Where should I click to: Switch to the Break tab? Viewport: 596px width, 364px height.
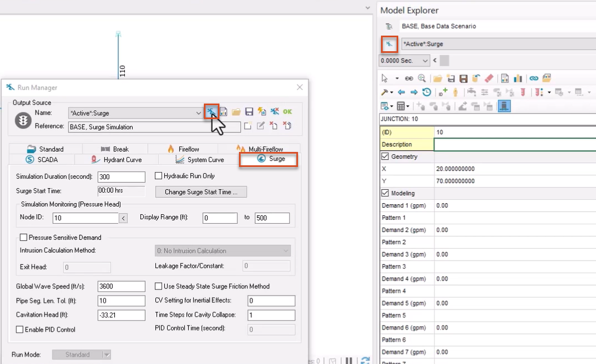[x=115, y=149]
